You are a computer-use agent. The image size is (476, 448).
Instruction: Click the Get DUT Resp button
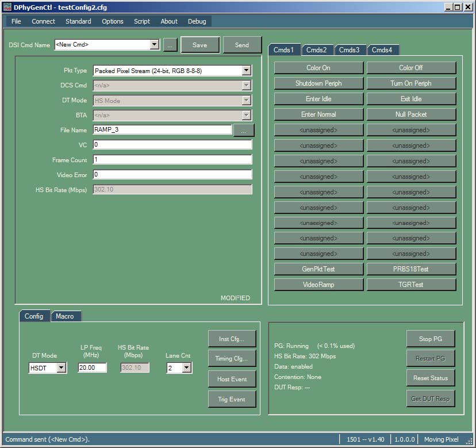tap(431, 399)
